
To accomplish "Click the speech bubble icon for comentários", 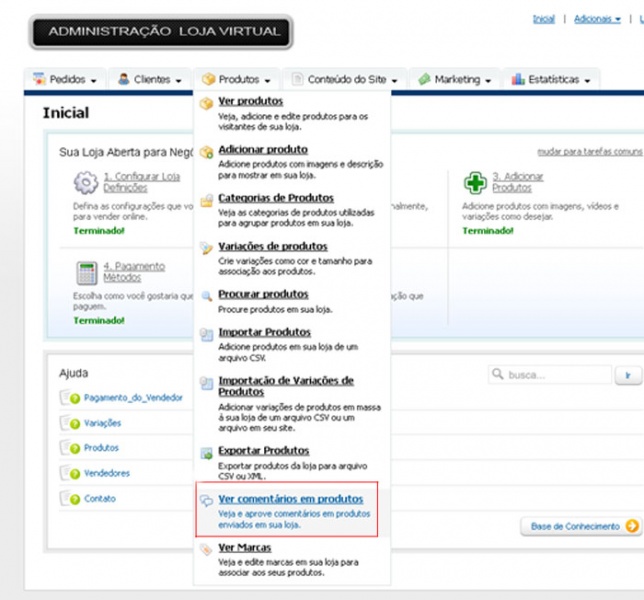I will point(206,500).
